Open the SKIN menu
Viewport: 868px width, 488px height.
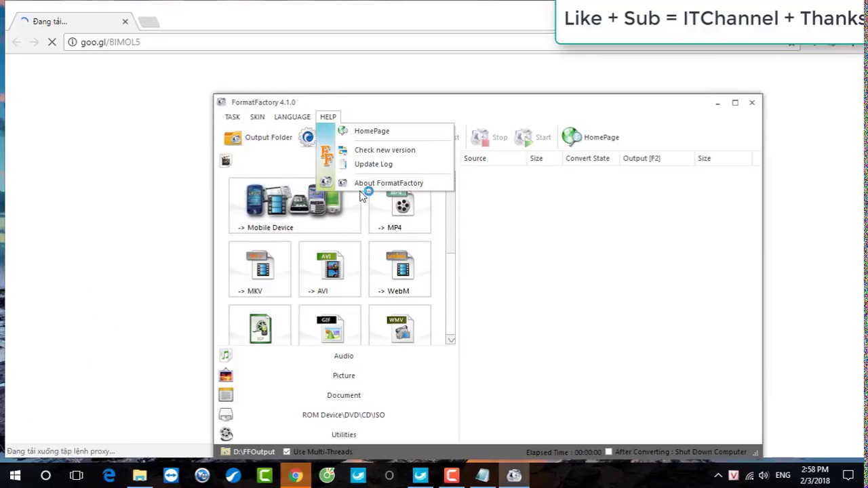[x=257, y=117]
